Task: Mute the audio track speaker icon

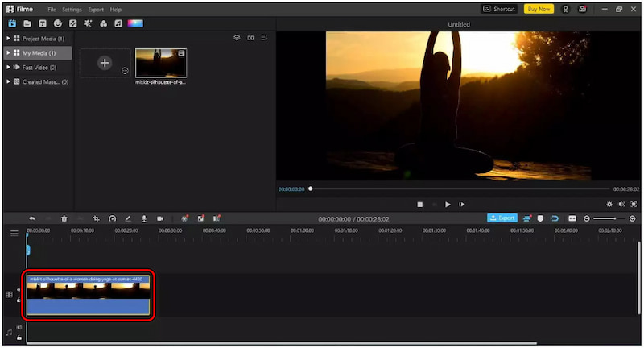Action: (19, 327)
